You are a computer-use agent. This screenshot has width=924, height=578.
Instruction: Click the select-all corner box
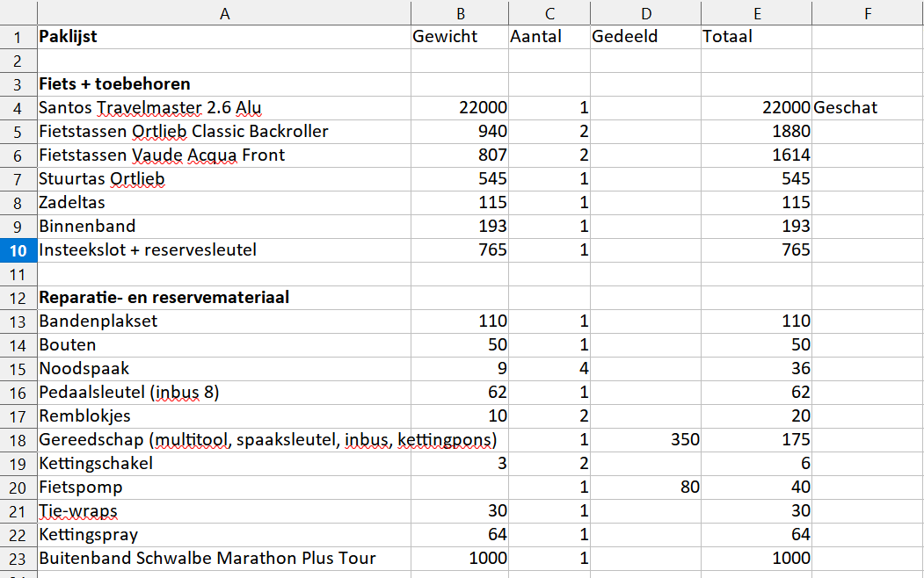[x=18, y=12]
